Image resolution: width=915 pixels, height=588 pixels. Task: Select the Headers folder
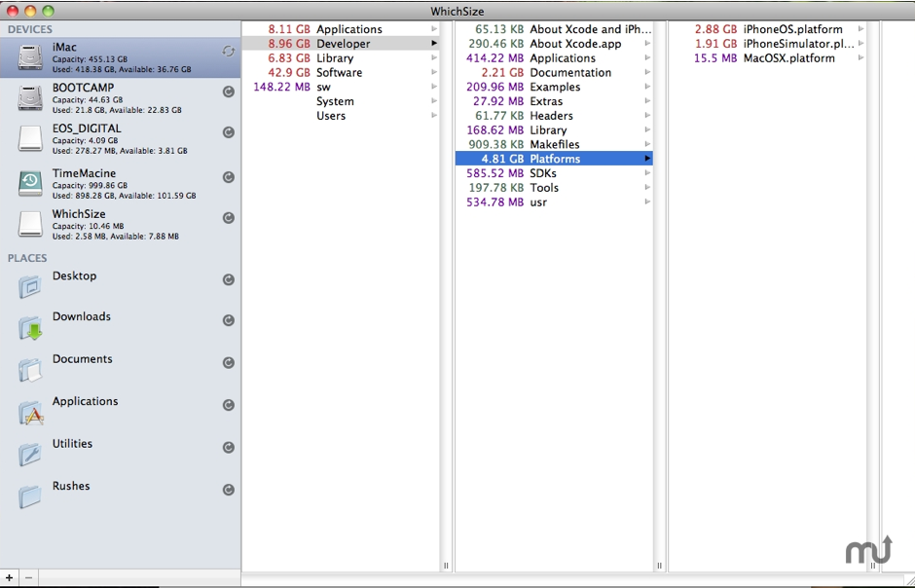point(554,116)
